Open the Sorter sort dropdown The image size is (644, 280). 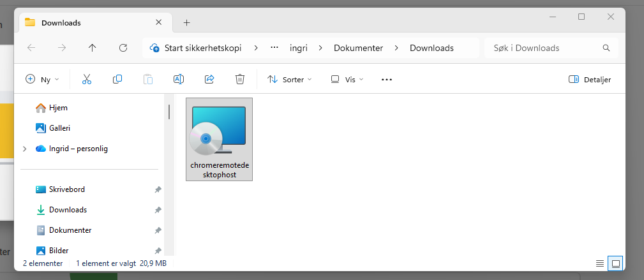(290, 80)
